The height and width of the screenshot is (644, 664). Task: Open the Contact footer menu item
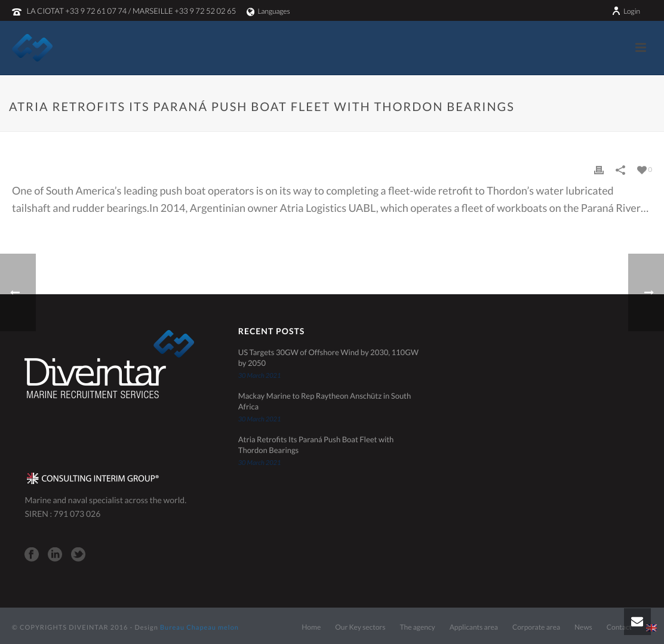tap(615, 627)
